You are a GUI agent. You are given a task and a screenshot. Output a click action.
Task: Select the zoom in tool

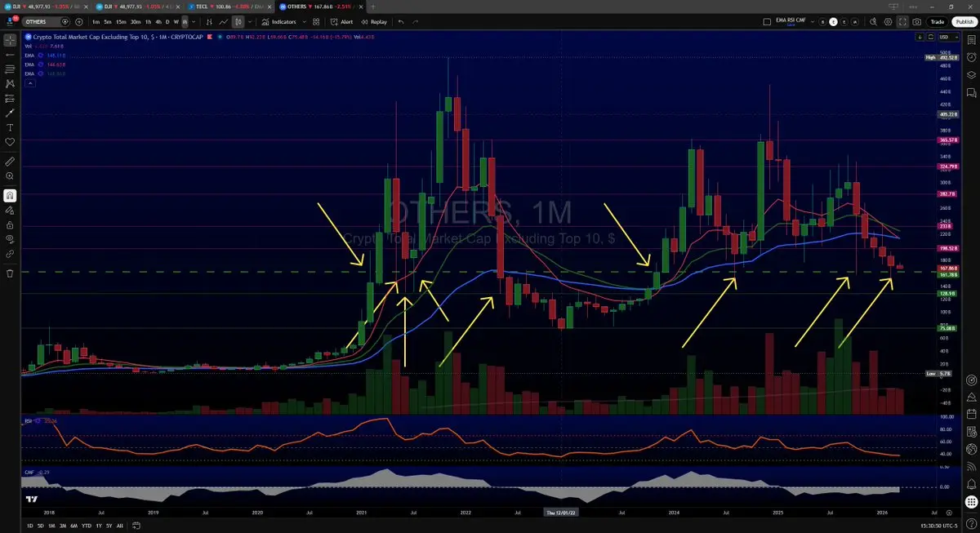(10, 176)
